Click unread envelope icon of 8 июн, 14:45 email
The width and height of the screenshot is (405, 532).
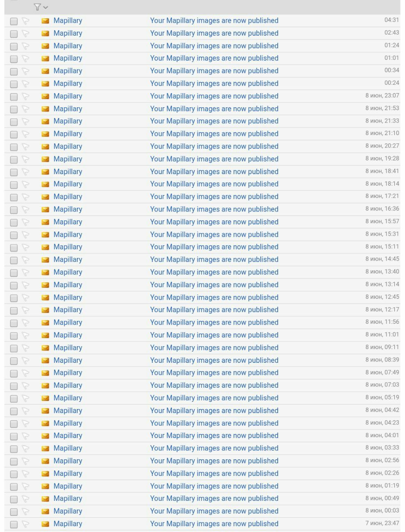[x=45, y=260]
